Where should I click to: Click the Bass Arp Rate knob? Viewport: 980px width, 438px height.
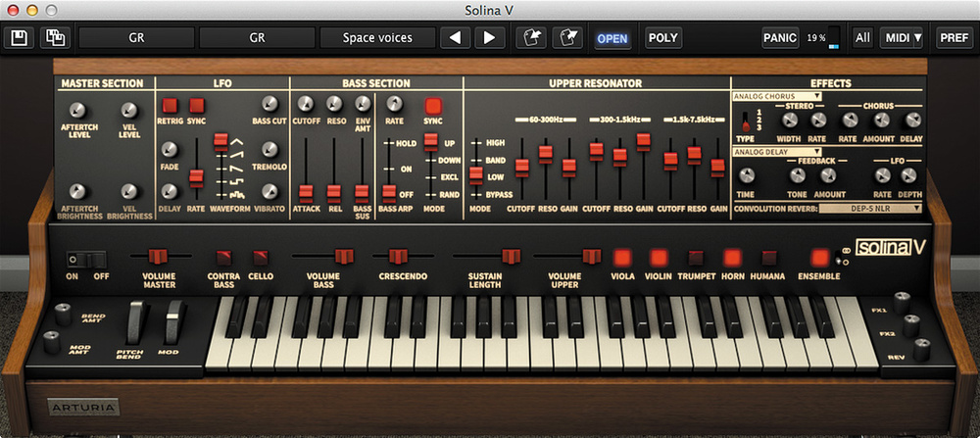point(394,104)
